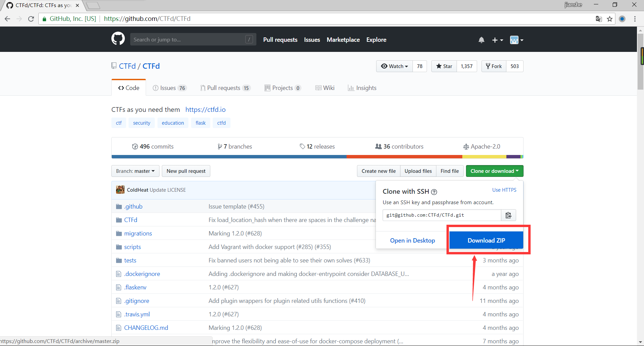
Task: Open the 496 commits link
Action: point(153,146)
